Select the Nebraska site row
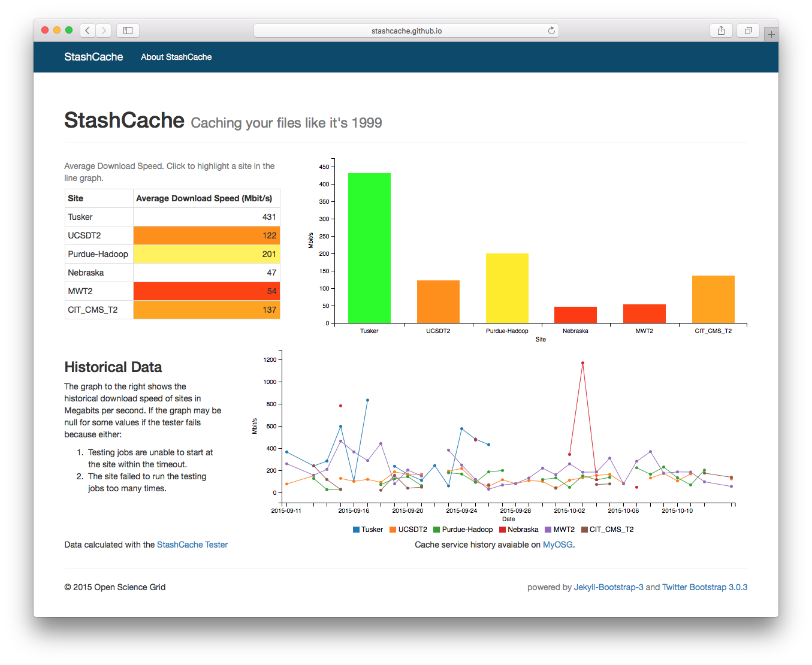 [x=172, y=273]
